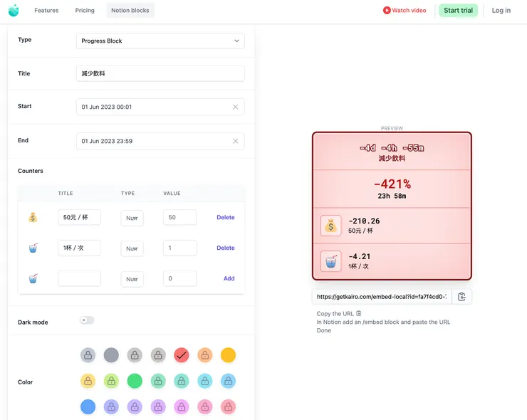Click the value field containing 1
Viewport: 527px width, 420px height.
[x=179, y=248]
